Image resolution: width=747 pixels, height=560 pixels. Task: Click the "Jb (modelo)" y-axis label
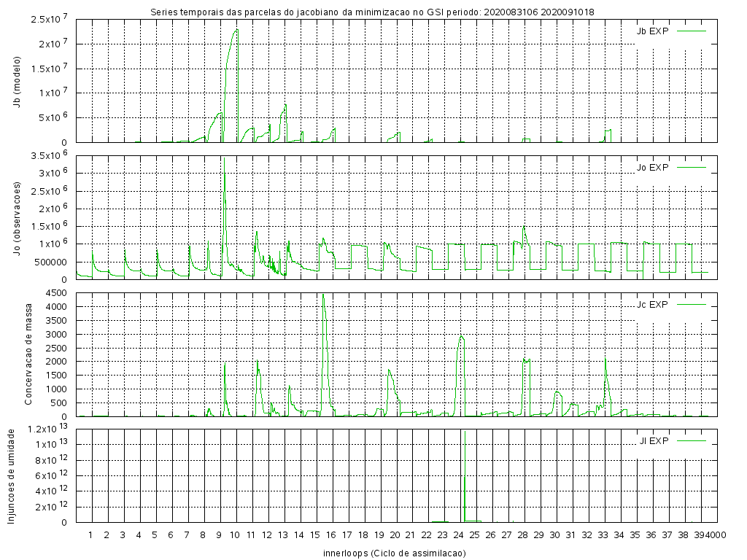[17, 81]
